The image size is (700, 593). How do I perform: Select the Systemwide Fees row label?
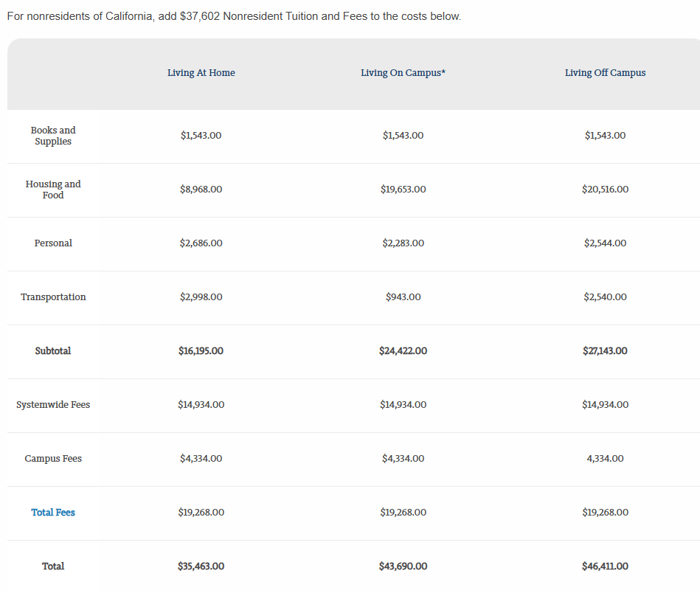coord(53,405)
